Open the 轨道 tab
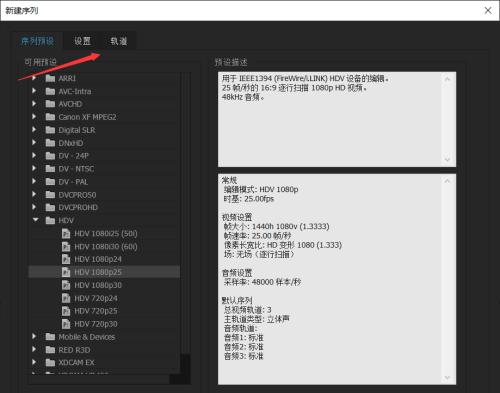500x393 pixels. click(119, 41)
